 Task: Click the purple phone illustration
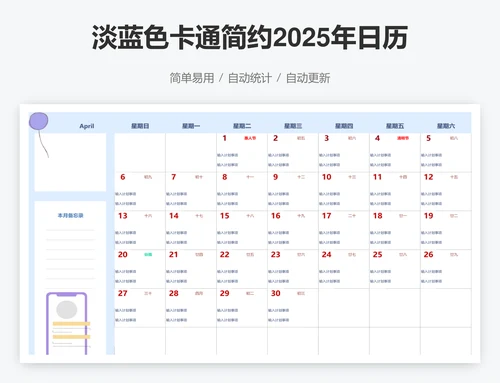[x=67, y=323]
